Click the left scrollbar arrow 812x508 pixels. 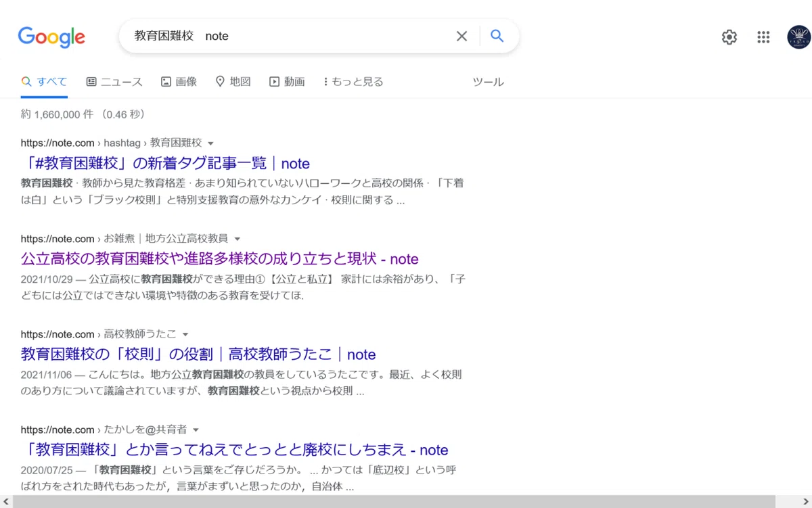(x=5, y=502)
